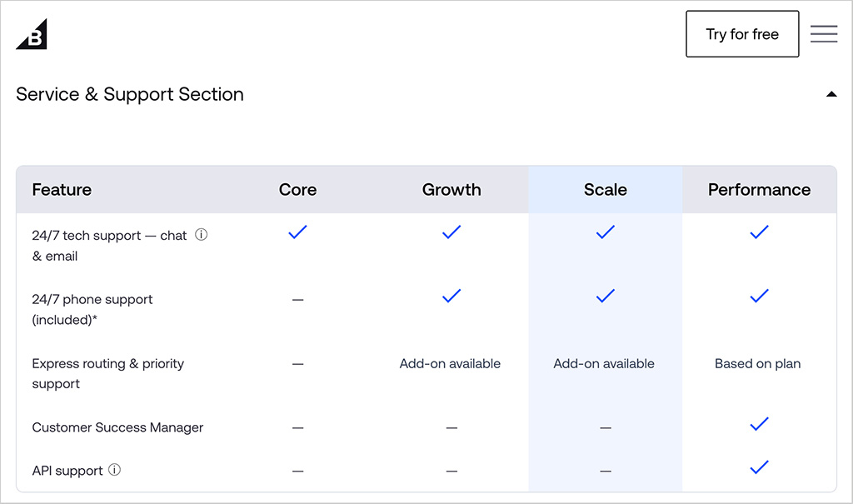
Task: Click Core dash for API support
Action: pos(297,471)
